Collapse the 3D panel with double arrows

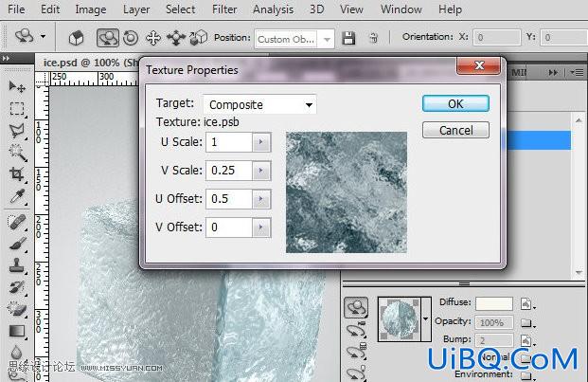tap(553, 72)
